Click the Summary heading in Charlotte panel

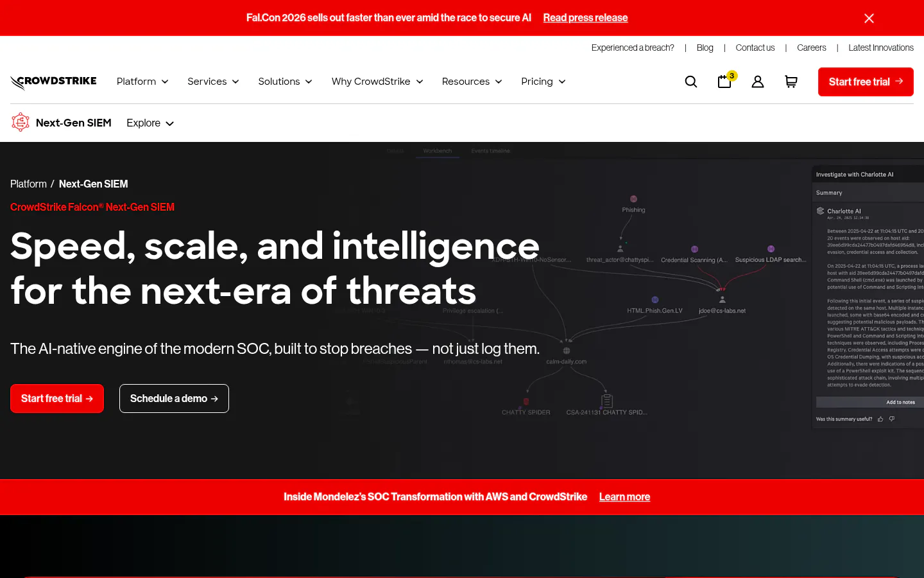tap(829, 193)
